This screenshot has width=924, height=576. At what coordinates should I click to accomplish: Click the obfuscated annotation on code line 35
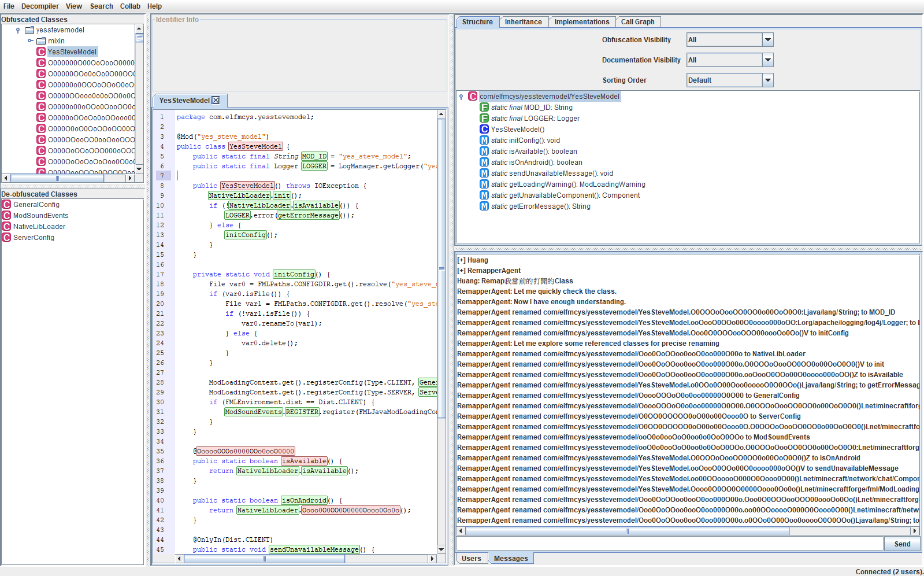pos(246,451)
